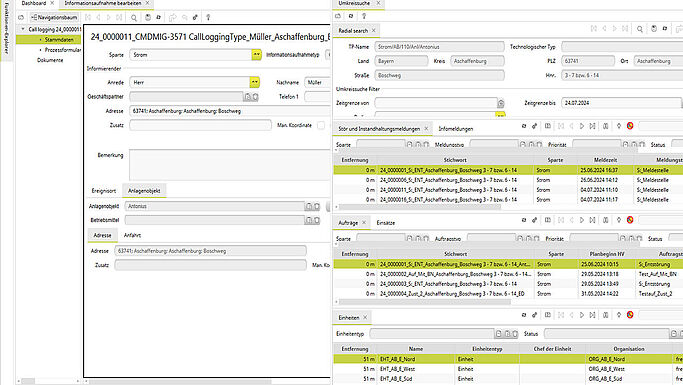
Task: Select Prozessformular in navigation tree
Action: (x=63, y=50)
